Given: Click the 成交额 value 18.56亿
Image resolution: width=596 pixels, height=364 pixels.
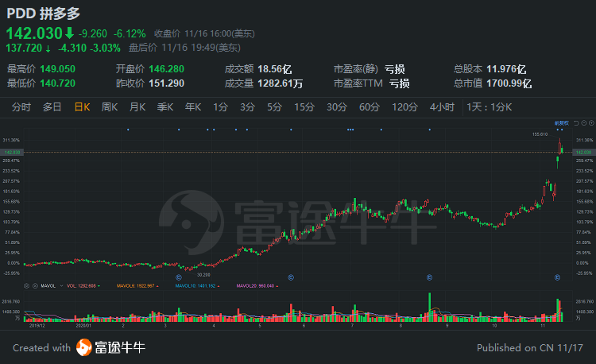Looking at the screenshot, I should 275,69.
